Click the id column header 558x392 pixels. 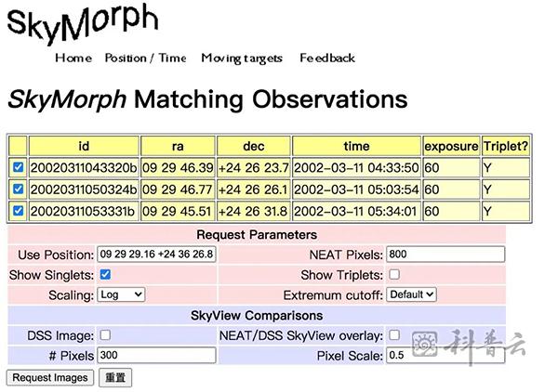point(84,146)
